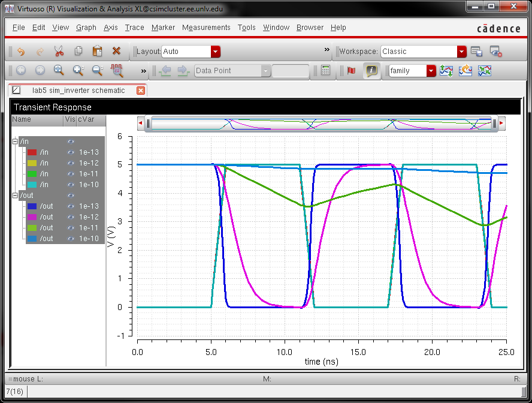Click the green /in 1e-11 color swatch
Viewport: 532px width, 403px height.
point(32,174)
